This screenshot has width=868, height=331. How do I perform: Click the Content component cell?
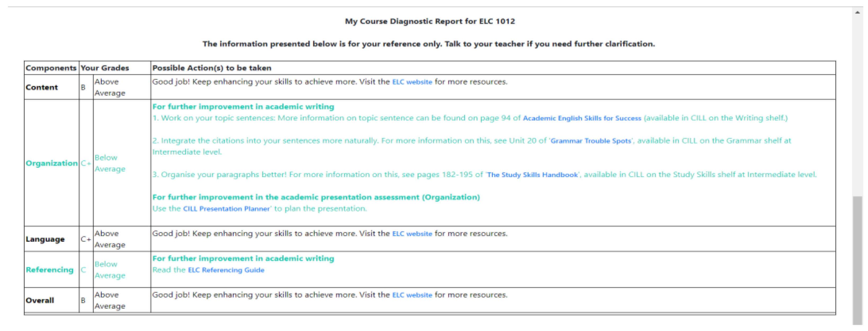coord(42,87)
